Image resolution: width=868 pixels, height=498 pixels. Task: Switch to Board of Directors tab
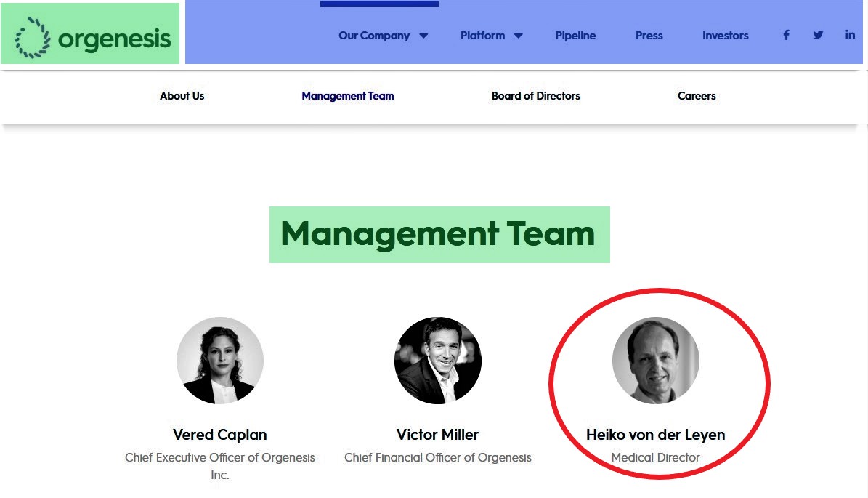pos(536,96)
